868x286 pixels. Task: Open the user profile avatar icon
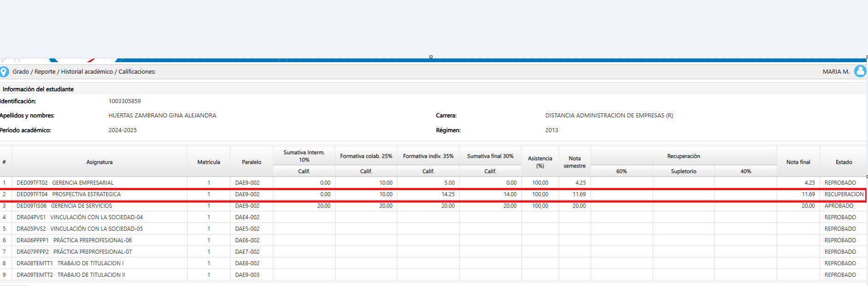pos(860,71)
